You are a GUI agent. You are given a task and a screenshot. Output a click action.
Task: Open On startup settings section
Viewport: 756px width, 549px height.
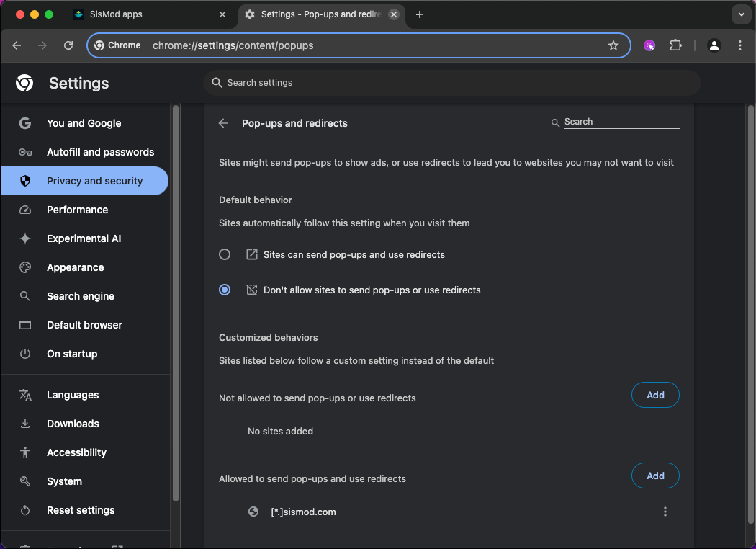point(84,354)
